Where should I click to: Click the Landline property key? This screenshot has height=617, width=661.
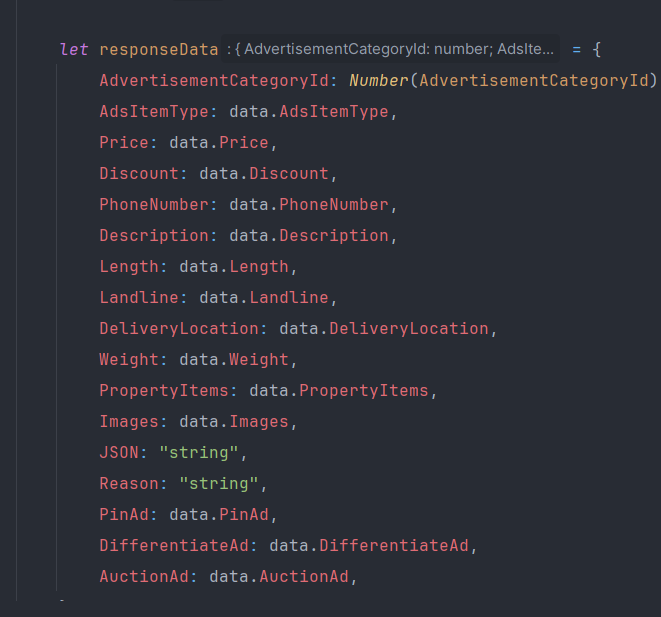(139, 298)
